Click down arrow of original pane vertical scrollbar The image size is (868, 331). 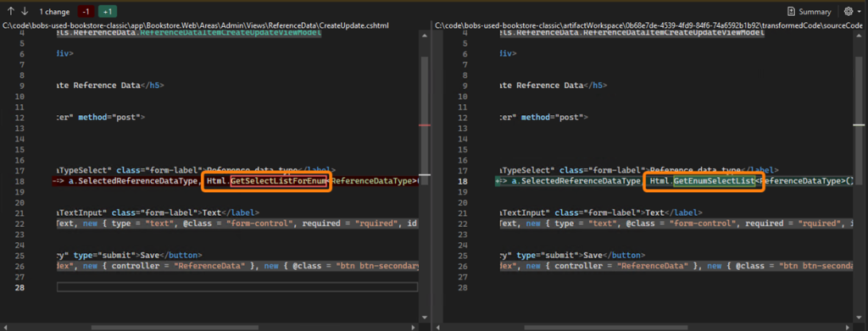point(425,317)
